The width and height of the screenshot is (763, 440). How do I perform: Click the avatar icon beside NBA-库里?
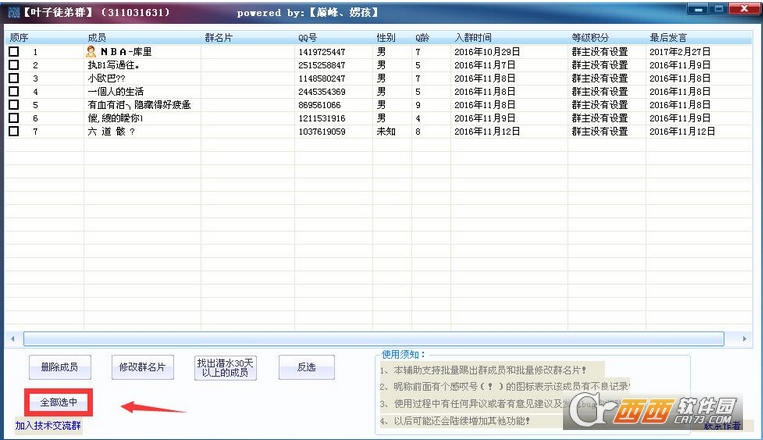pyautogui.click(x=92, y=52)
